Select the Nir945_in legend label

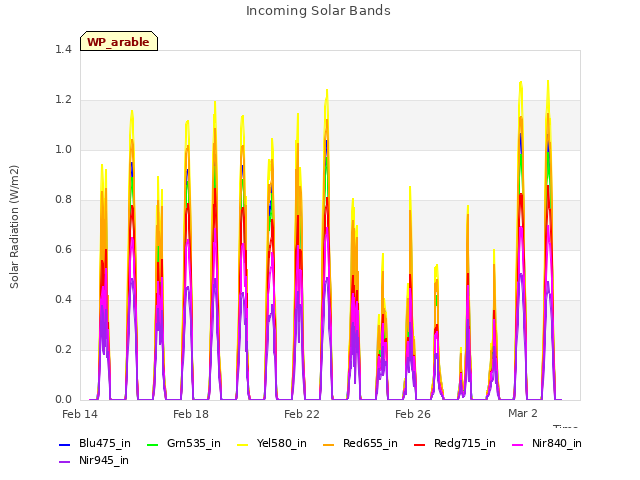pos(104,461)
